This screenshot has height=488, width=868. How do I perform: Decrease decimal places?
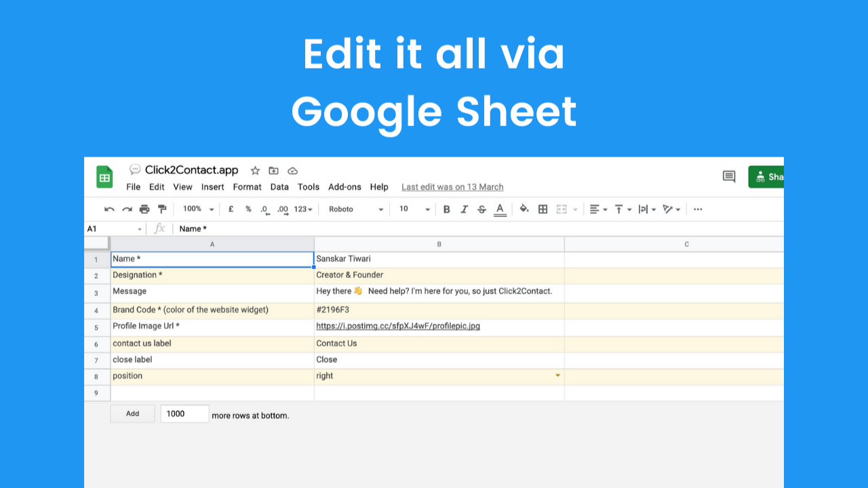[265, 210]
